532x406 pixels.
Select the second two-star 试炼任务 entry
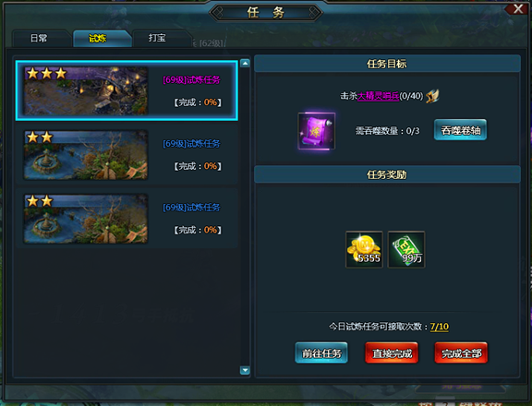click(x=127, y=154)
